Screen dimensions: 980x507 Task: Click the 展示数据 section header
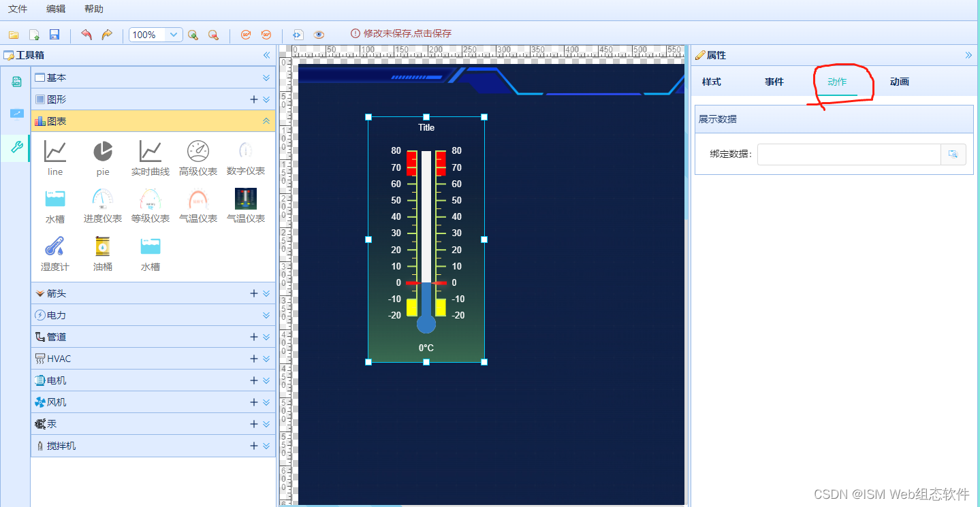pos(834,119)
